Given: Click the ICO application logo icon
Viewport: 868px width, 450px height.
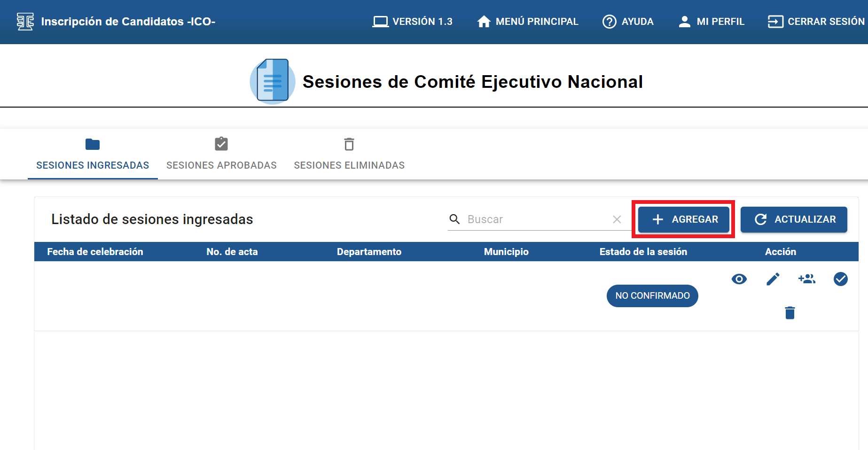Looking at the screenshot, I should (x=25, y=22).
